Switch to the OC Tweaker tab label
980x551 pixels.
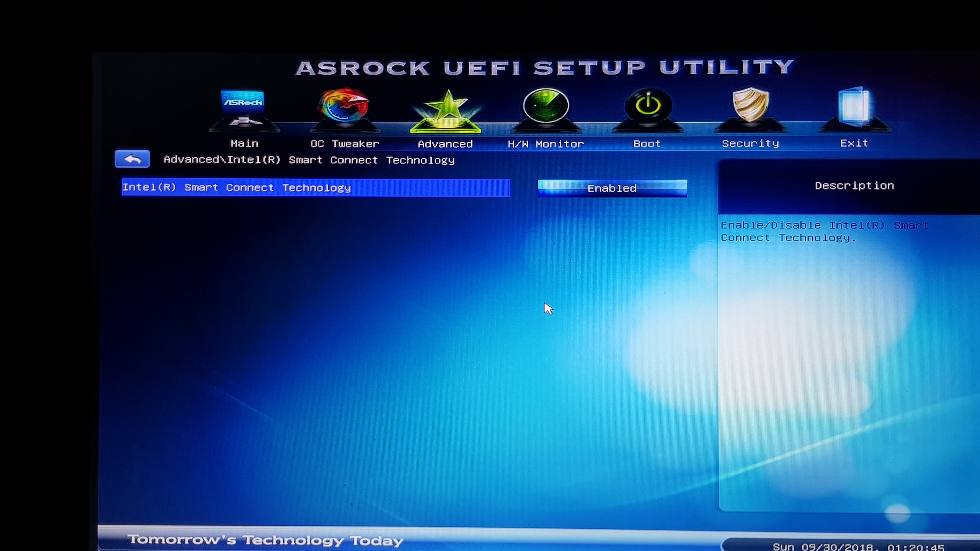tap(345, 144)
